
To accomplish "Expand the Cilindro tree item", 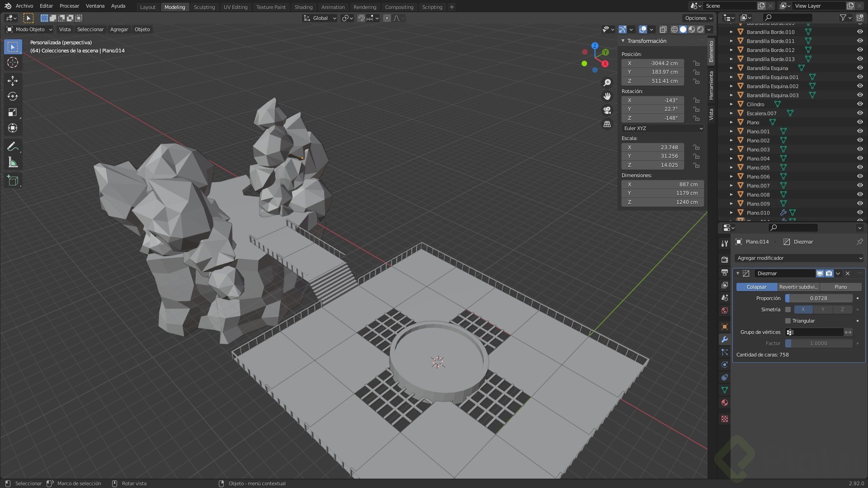I will tap(731, 104).
